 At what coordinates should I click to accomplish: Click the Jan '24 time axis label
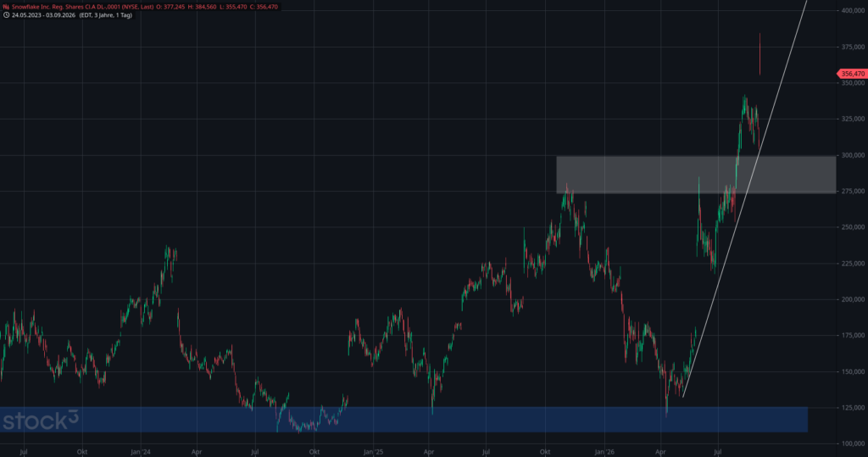[x=141, y=452]
